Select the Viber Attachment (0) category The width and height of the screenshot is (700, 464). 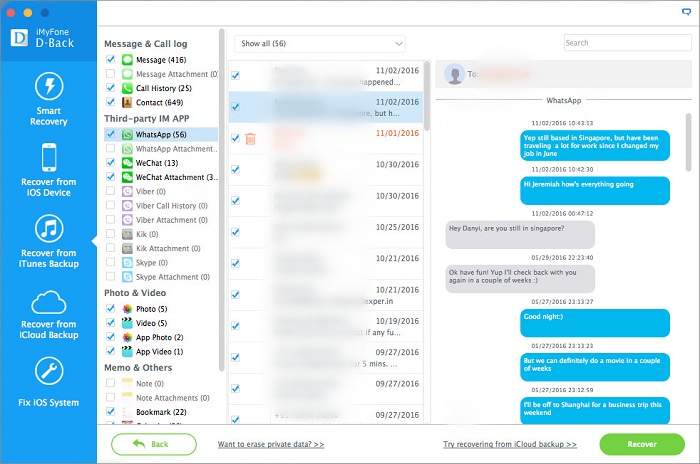tap(171, 220)
